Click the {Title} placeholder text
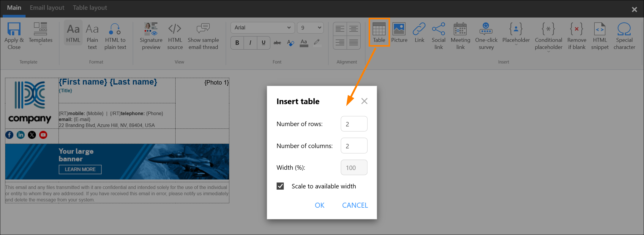This screenshot has width=644, height=235. pos(65,91)
